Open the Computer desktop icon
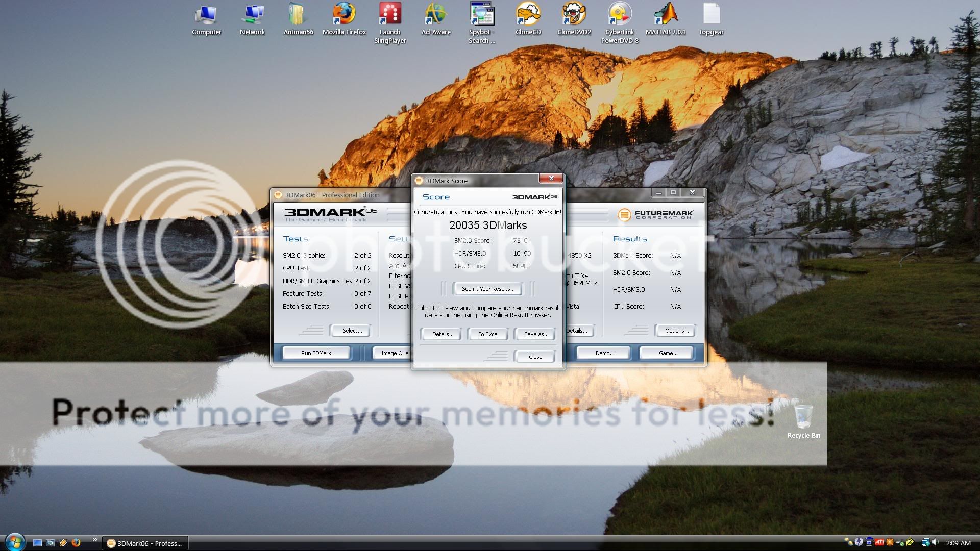Screen dimensions: 980x551 tap(206, 20)
